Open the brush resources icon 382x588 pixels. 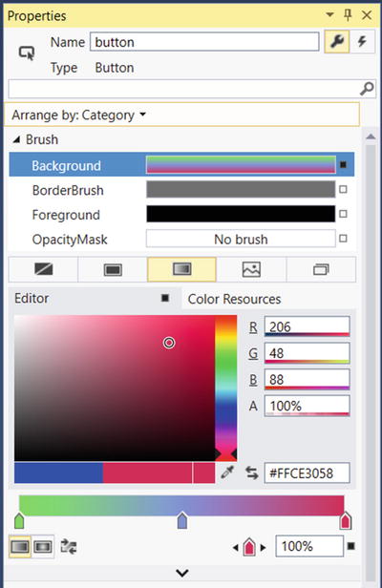[x=321, y=269]
